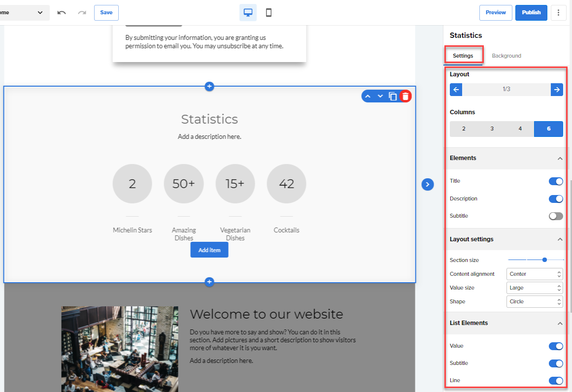Select 6 columns

[549, 129]
